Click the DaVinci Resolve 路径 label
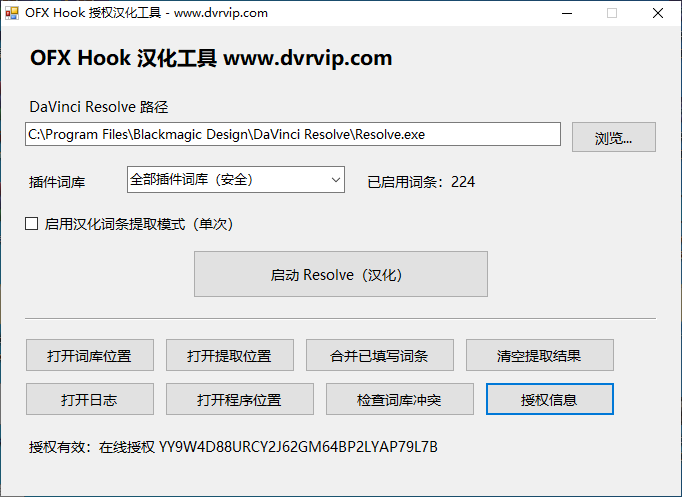 click(99, 107)
